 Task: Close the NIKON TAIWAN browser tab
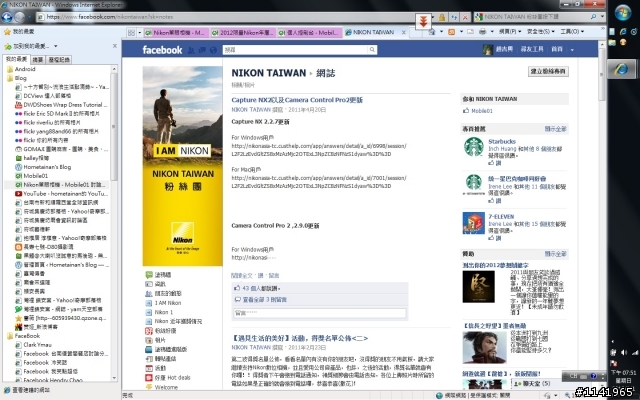pyautogui.click(x=404, y=32)
